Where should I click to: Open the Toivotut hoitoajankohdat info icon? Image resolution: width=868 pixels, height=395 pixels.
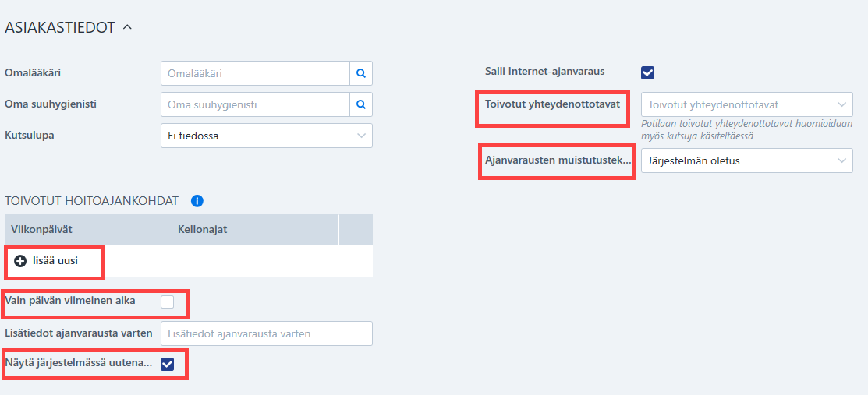pyautogui.click(x=197, y=201)
